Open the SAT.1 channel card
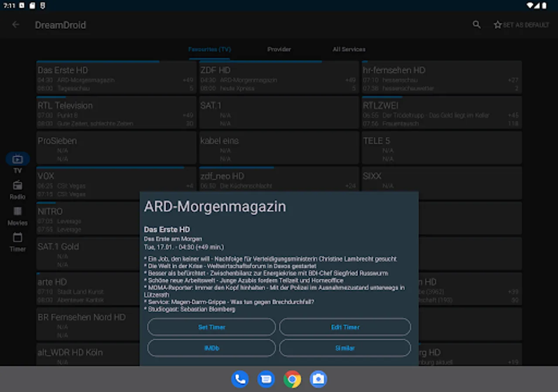This screenshot has width=558, height=392. tap(279, 113)
